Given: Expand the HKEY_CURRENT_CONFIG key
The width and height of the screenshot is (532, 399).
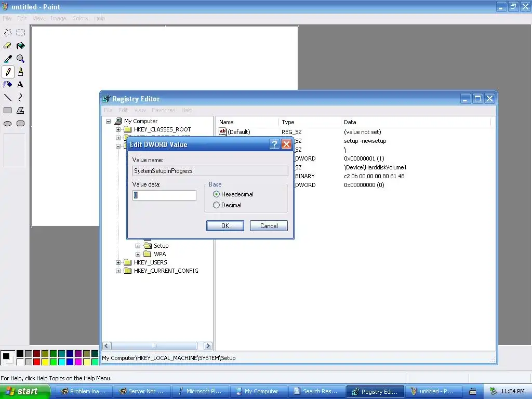Looking at the screenshot, I should click(118, 271).
